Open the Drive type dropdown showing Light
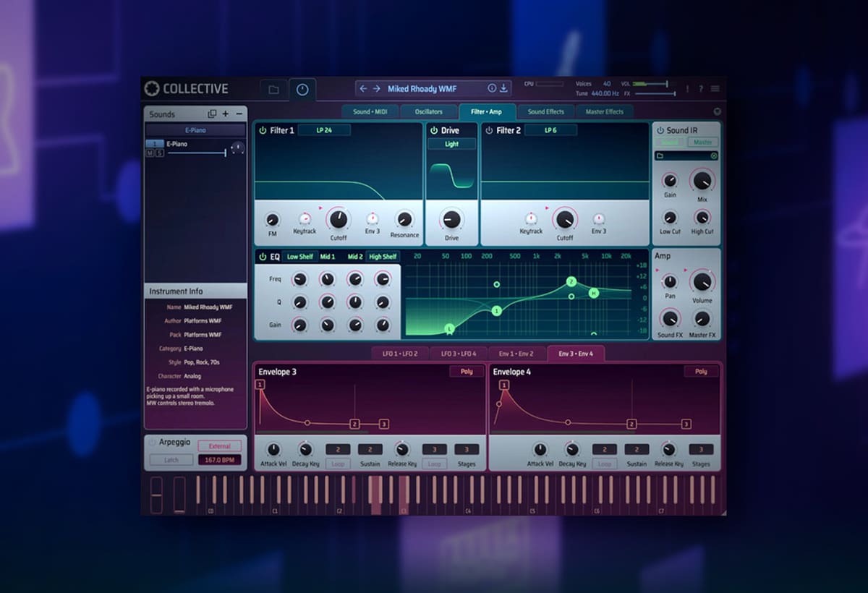Viewport: 868px width, 593px height. pos(451,144)
